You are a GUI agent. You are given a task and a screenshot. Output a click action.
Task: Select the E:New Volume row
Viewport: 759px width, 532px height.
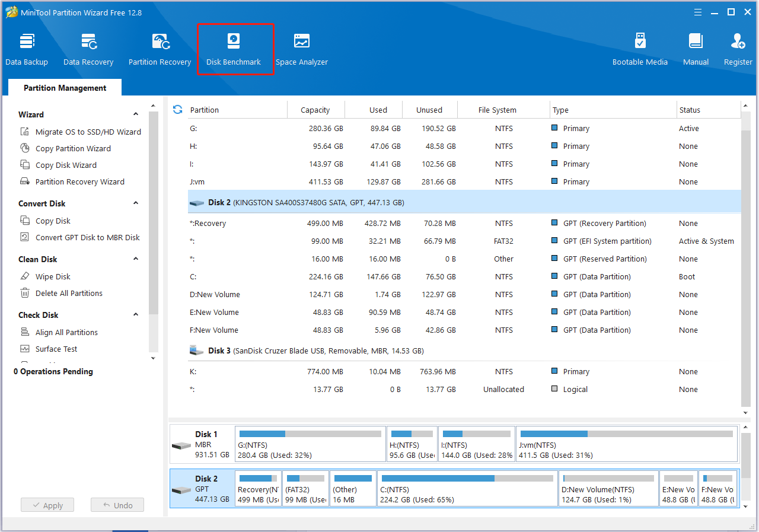tap(464, 312)
